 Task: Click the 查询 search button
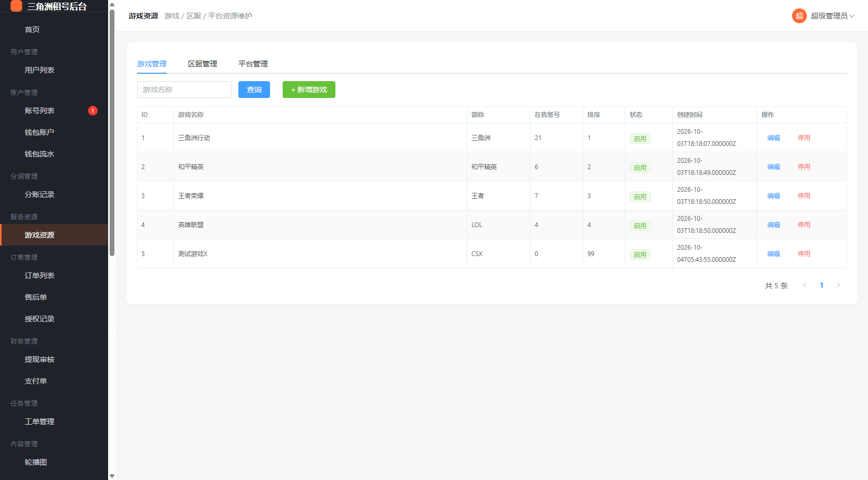pos(254,90)
